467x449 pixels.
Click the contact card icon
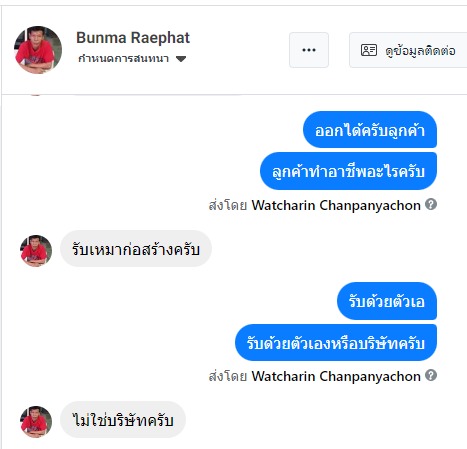pyautogui.click(x=369, y=50)
